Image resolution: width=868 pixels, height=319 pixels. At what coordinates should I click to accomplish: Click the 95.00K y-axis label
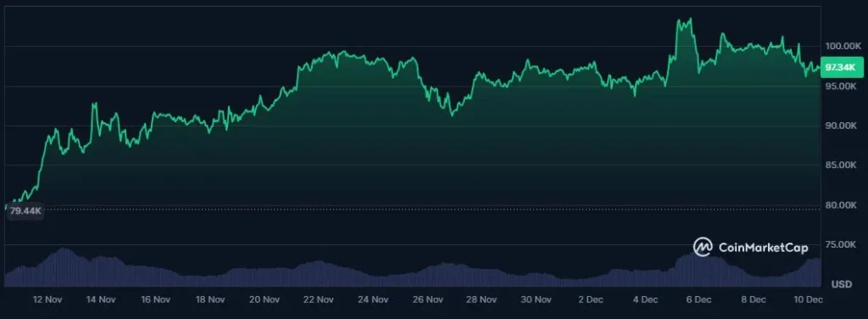pyautogui.click(x=841, y=87)
